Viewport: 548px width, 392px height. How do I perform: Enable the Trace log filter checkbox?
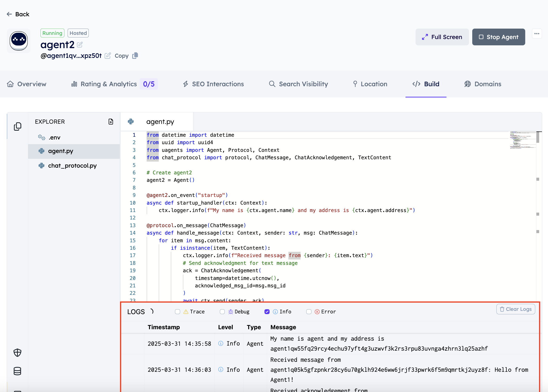178,312
